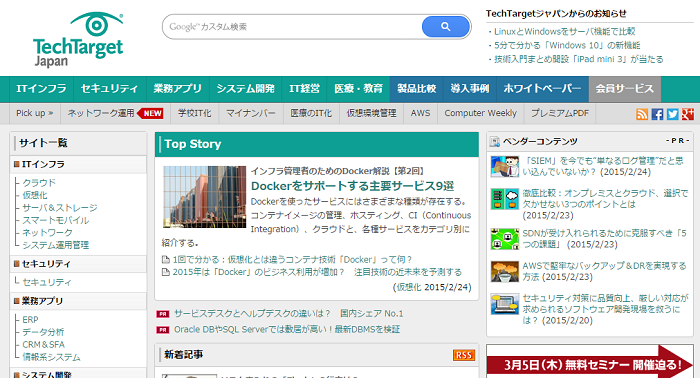Click the blue search magnifier button

pyautogui.click(x=446, y=27)
